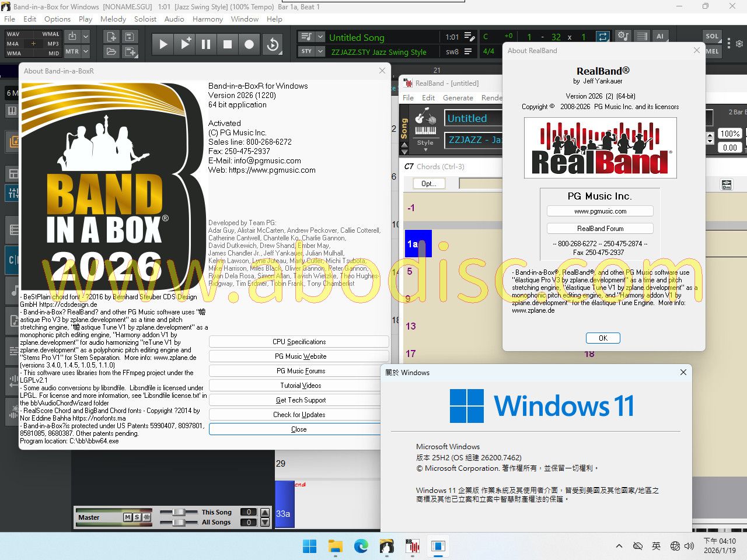Screen dimensions: 747x560
Task: Click the Record button
Action: pyautogui.click(x=249, y=44)
